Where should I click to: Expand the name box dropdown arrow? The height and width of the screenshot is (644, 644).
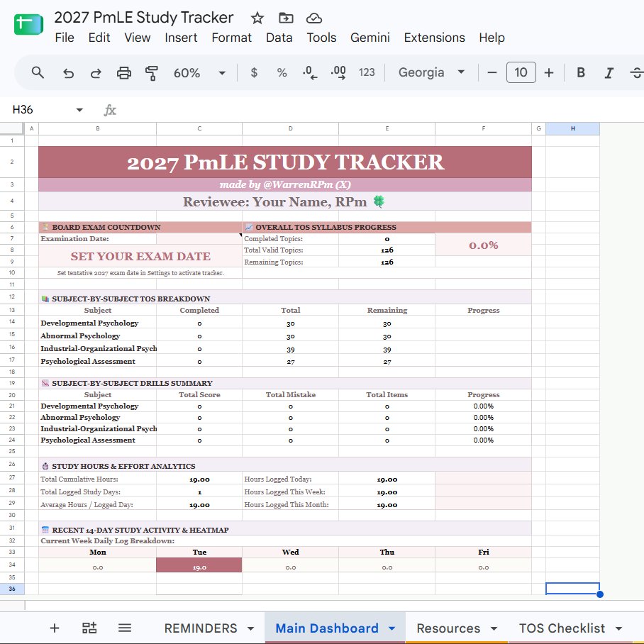(x=79, y=110)
